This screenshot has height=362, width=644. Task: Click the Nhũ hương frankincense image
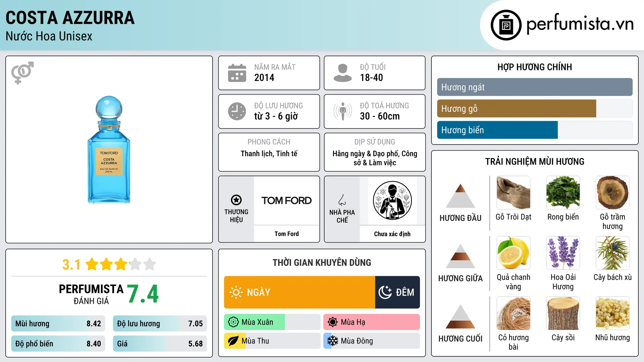(613, 313)
